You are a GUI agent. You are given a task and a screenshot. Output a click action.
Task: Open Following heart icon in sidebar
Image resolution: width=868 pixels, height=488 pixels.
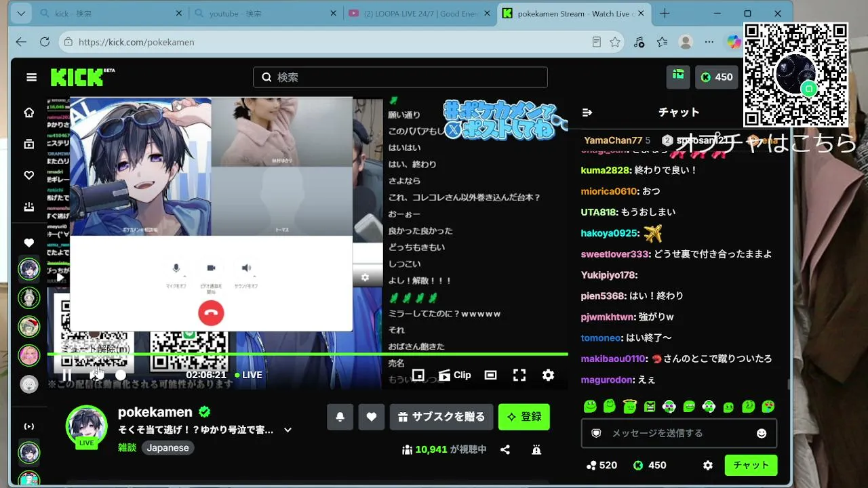pos(28,176)
